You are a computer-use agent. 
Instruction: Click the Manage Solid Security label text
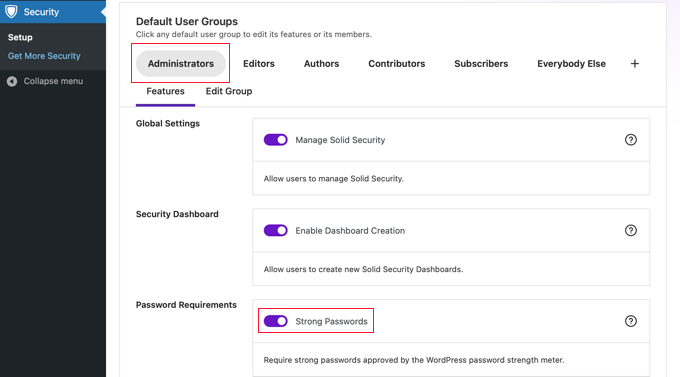340,140
